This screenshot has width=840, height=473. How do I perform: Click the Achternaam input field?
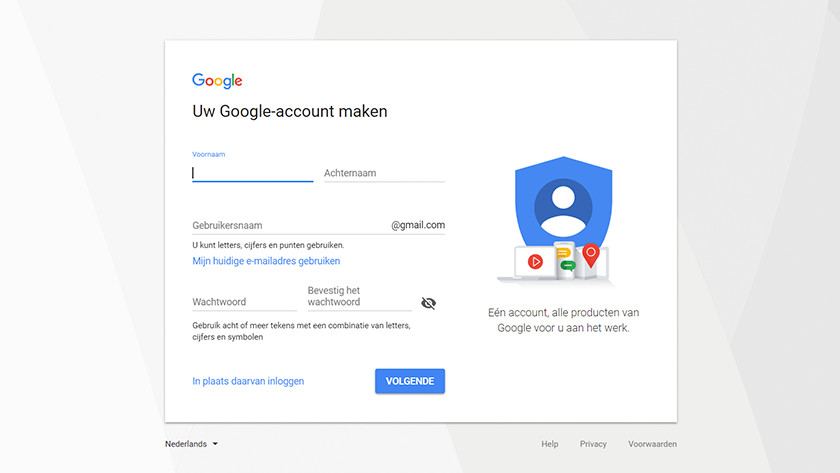384,173
